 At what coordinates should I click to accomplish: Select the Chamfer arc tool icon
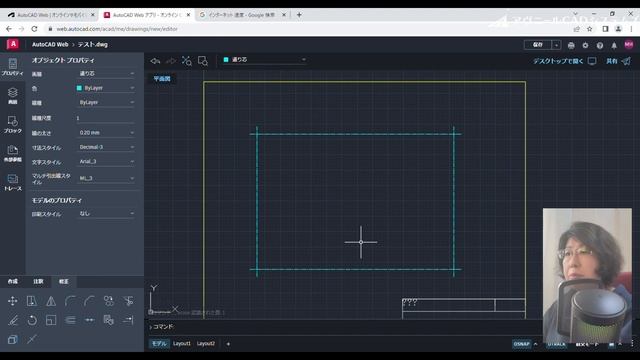point(89,301)
